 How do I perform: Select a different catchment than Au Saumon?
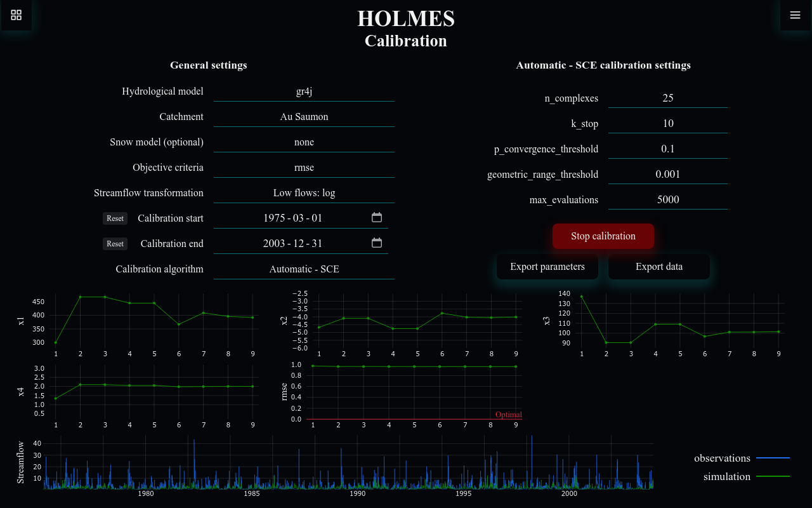coord(304,116)
